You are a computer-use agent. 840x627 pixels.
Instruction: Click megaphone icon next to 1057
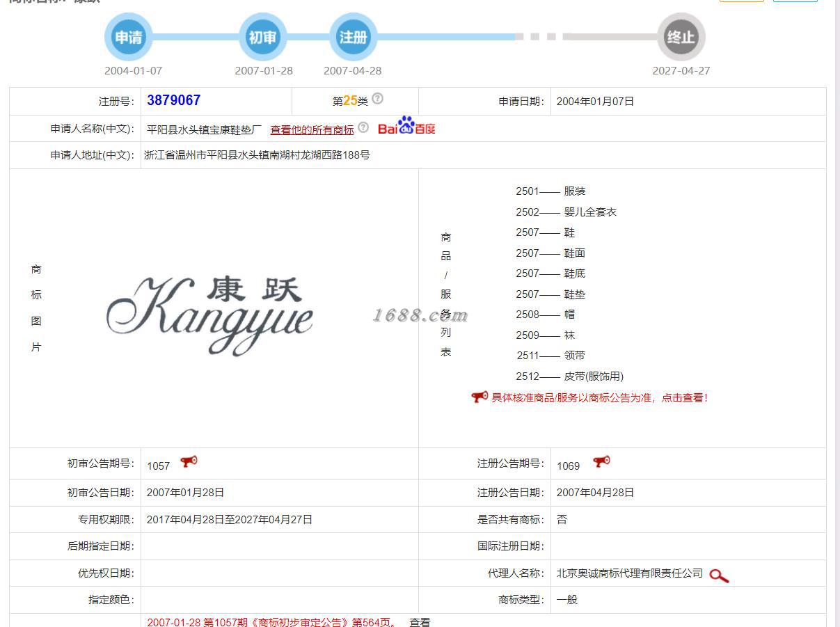[x=189, y=462]
